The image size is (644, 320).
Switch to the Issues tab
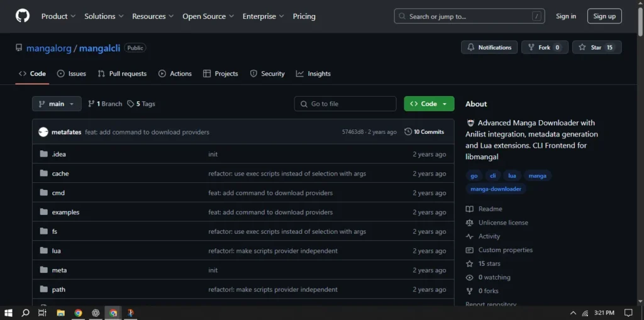71,74
